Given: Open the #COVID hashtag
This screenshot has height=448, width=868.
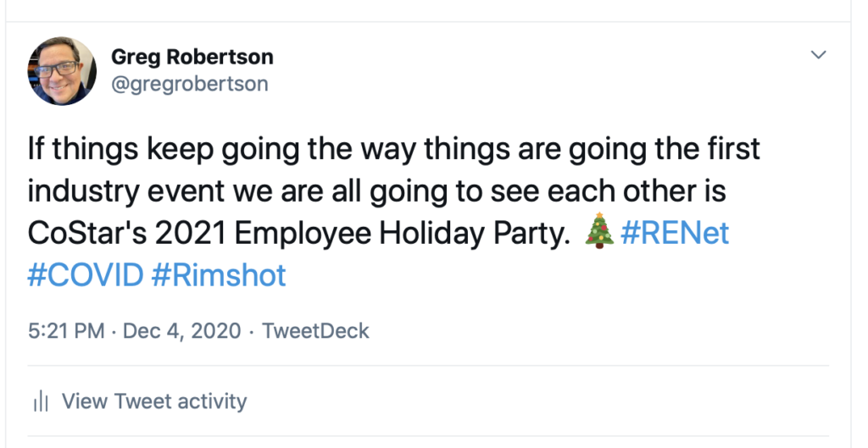Looking at the screenshot, I should pos(85,275).
